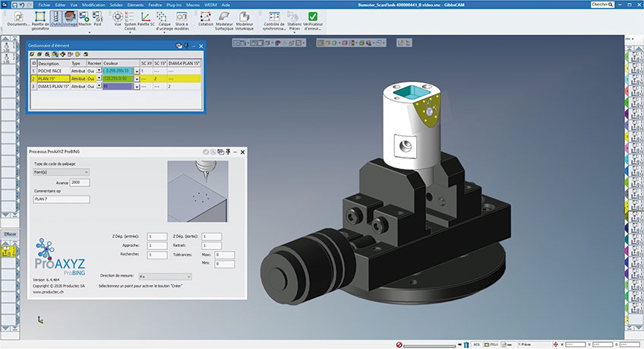Toggle Recréer option for POCHE FACE row
Viewport: 644px width, 349px height.
[x=99, y=70]
